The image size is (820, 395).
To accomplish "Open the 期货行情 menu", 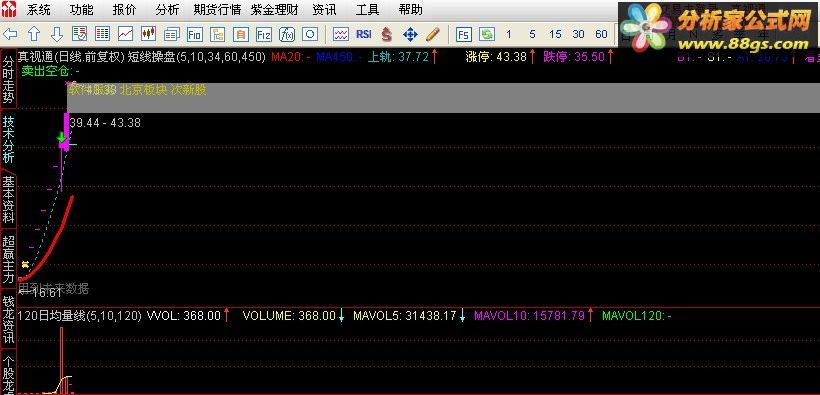I will pos(217,9).
